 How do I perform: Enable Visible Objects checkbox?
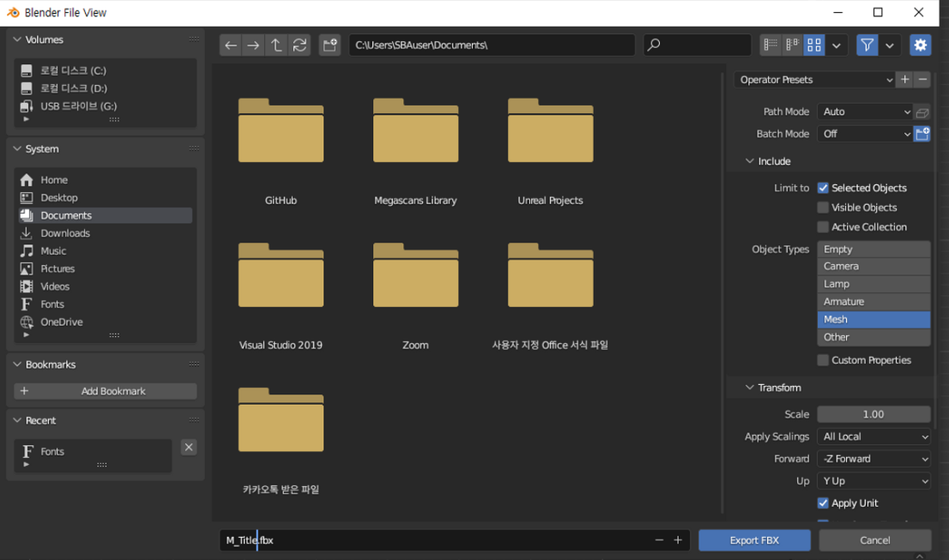(823, 208)
